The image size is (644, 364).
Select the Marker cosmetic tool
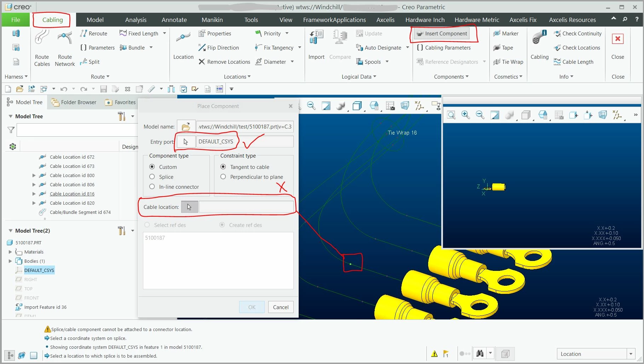[506, 33]
